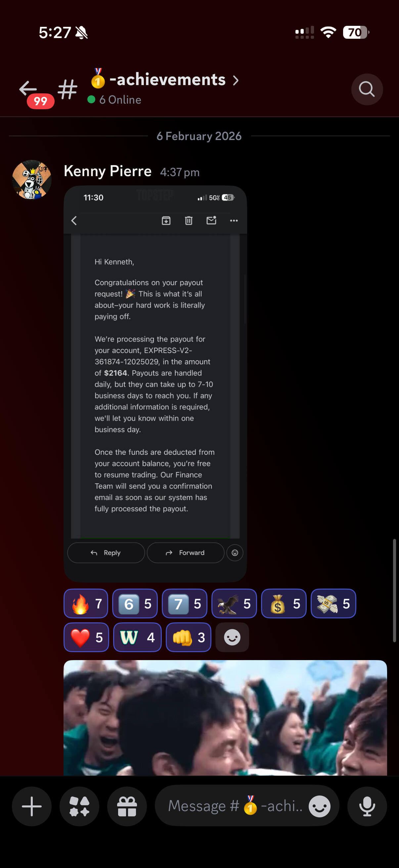Screen dimensions: 399x868
Task: Tap the microphone voice message icon
Action: [x=367, y=806]
